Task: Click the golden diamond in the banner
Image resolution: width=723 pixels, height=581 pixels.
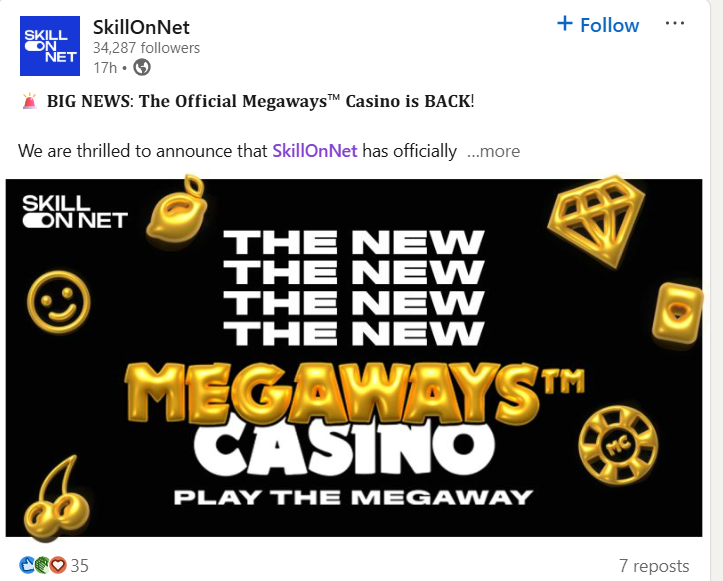Action: pos(596,221)
